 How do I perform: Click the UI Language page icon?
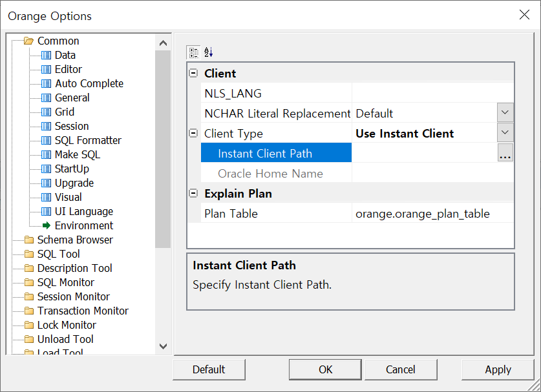coord(47,211)
